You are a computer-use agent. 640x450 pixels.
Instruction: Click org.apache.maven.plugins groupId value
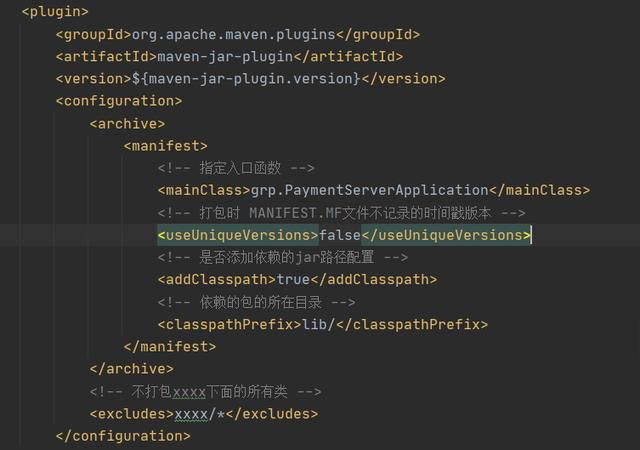233,34
